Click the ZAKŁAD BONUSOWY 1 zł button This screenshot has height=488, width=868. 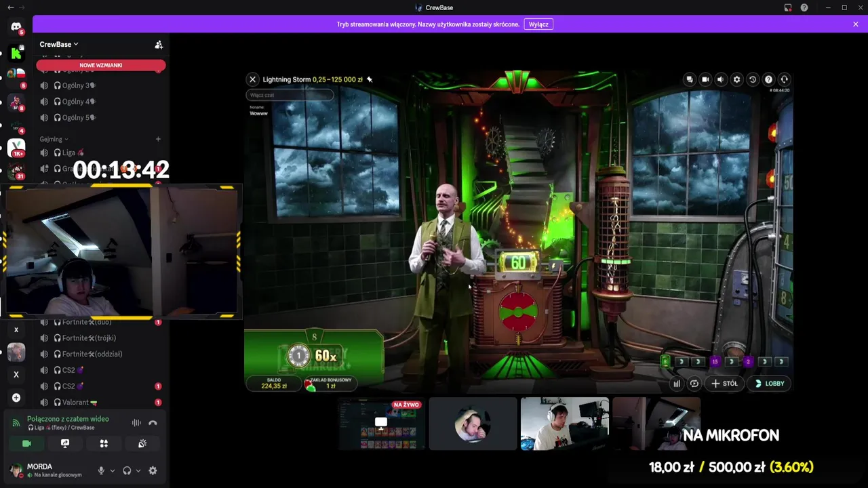pyautogui.click(x=330, y=383)
